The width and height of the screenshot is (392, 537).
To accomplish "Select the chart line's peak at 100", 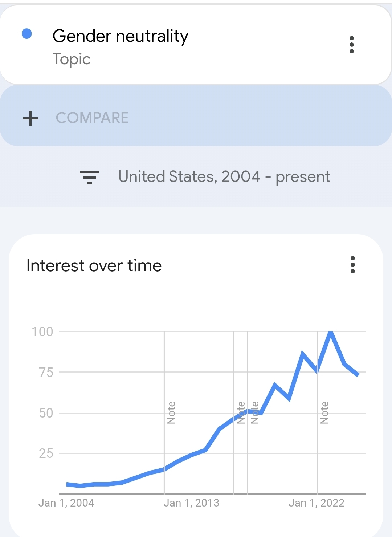I will 331,332.
